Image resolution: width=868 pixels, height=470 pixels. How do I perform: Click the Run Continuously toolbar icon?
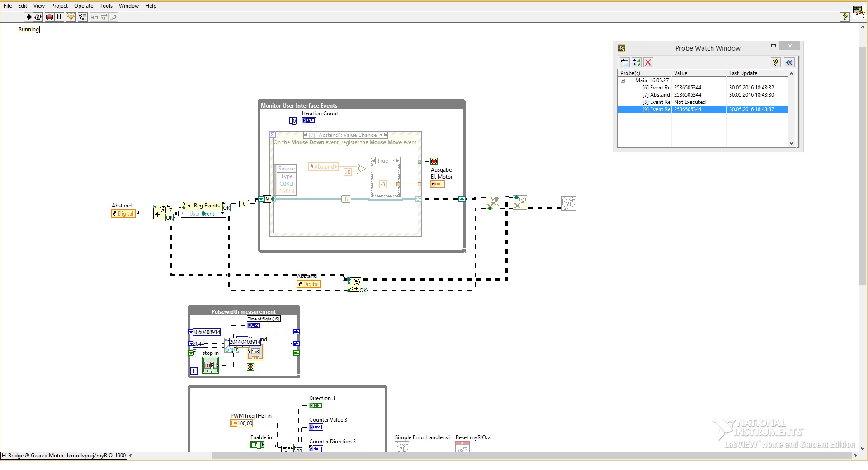pos(38,17)
